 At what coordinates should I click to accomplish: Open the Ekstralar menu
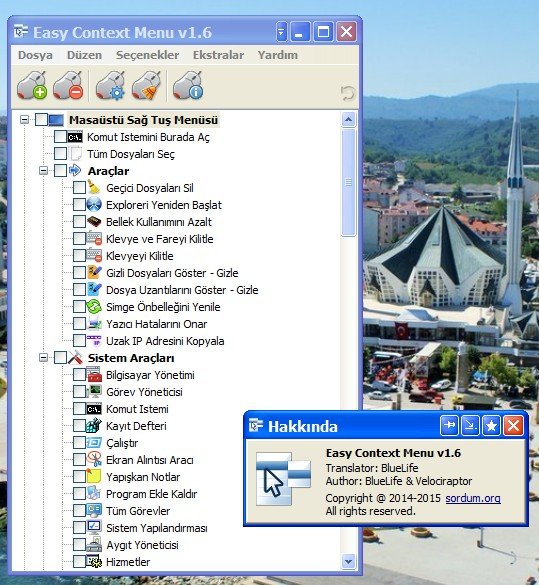point(218,55)
